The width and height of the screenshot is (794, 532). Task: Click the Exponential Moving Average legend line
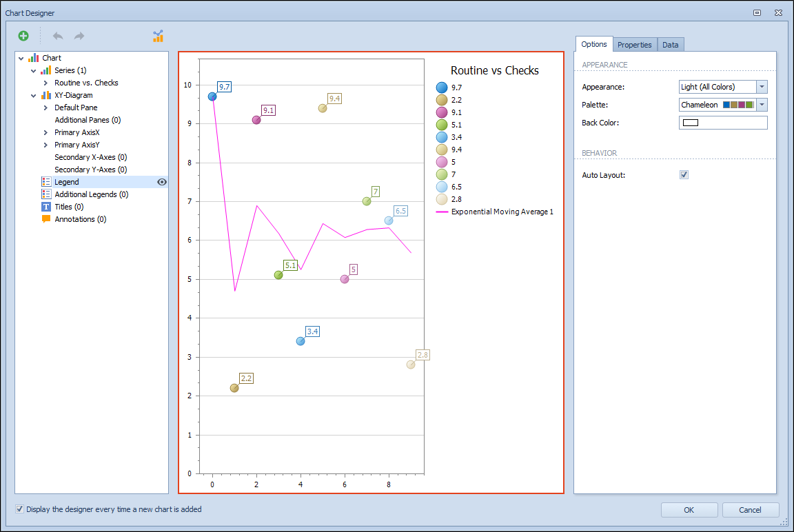pyautogui.click(x=442, y=212)
